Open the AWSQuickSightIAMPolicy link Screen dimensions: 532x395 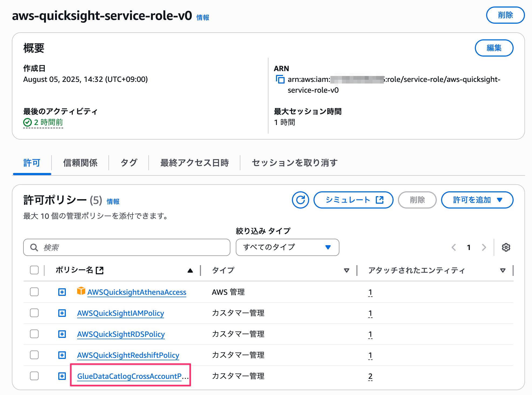(x=121, y=313)
